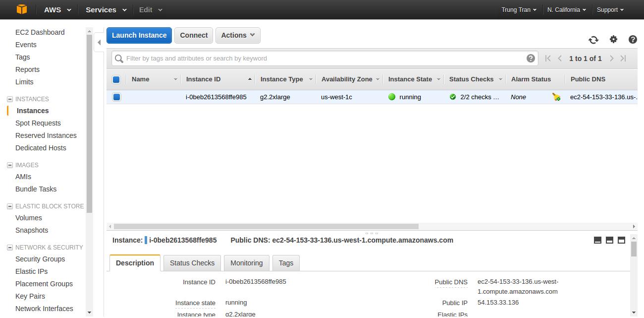Click the instance filter search field
The image size is (644, 318).
pos(324,59)
